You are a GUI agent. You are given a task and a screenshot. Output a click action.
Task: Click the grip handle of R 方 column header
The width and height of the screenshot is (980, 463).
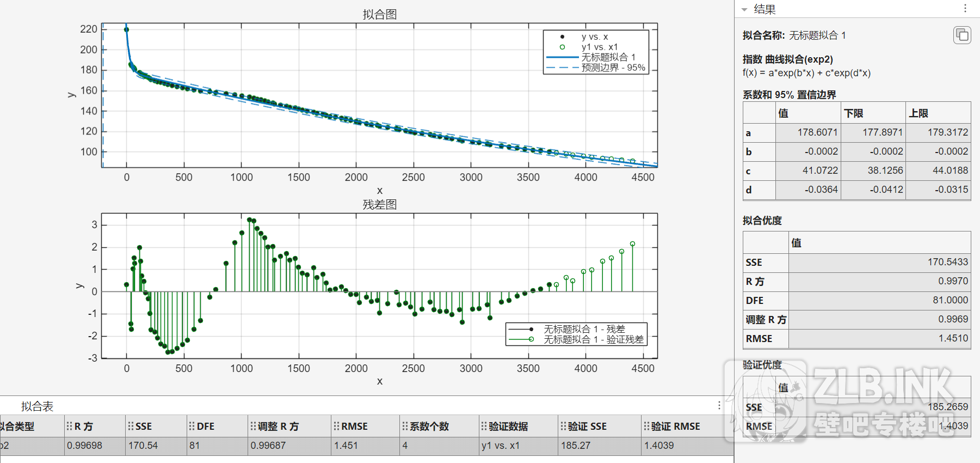69,426
